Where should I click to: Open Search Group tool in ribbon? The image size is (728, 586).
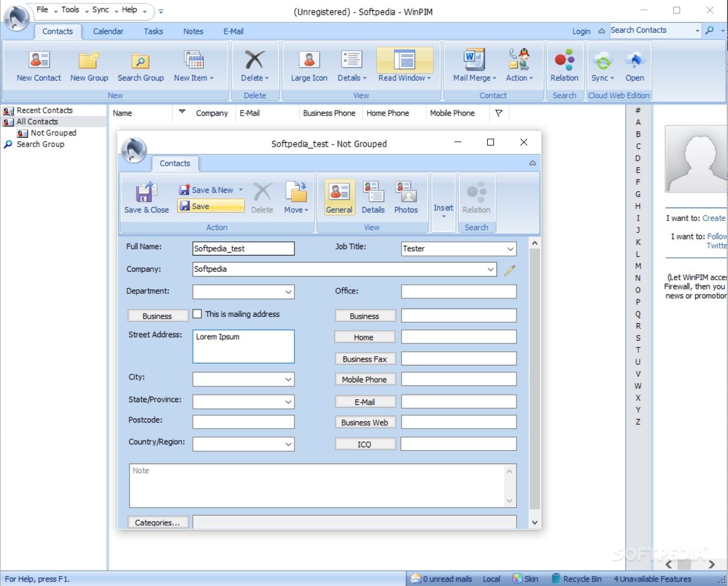(x=140, y=67)
